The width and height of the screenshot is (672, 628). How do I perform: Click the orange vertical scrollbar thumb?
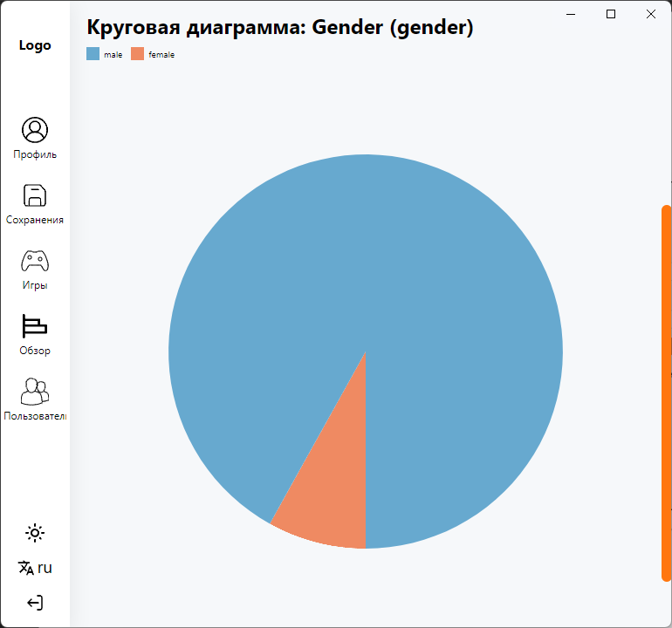(x=667, y=393)
